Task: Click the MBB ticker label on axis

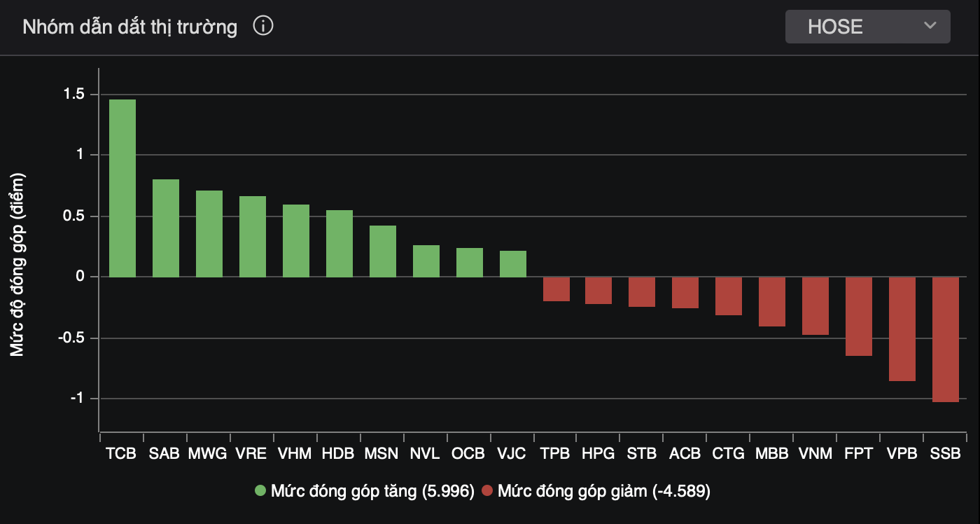Action: coord(772,453)
